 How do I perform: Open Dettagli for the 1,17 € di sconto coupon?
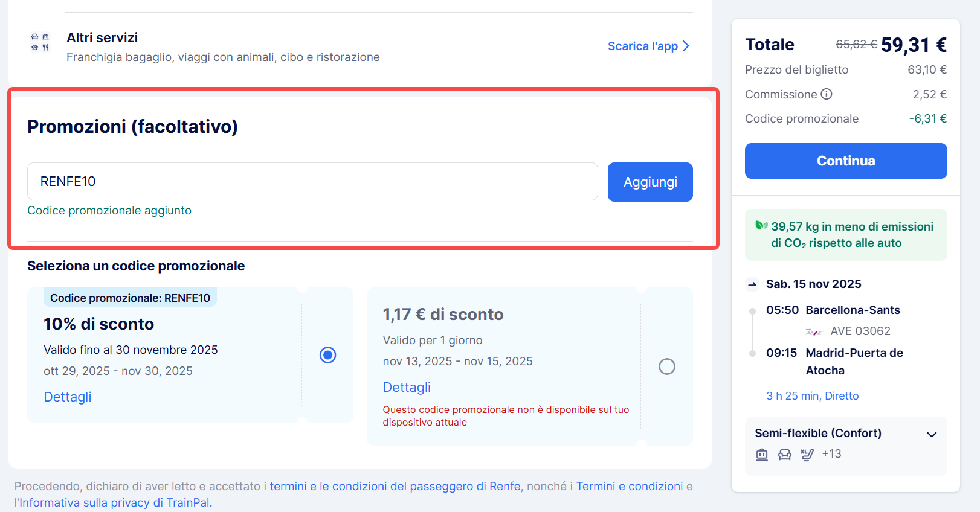[x=407, y=387]
